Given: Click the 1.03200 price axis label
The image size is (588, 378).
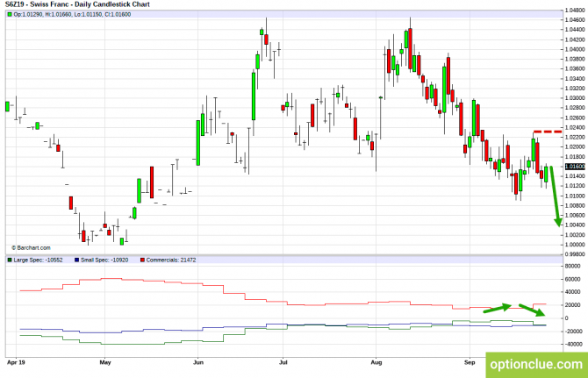Looking at the screenshot, I should [575, 89].
